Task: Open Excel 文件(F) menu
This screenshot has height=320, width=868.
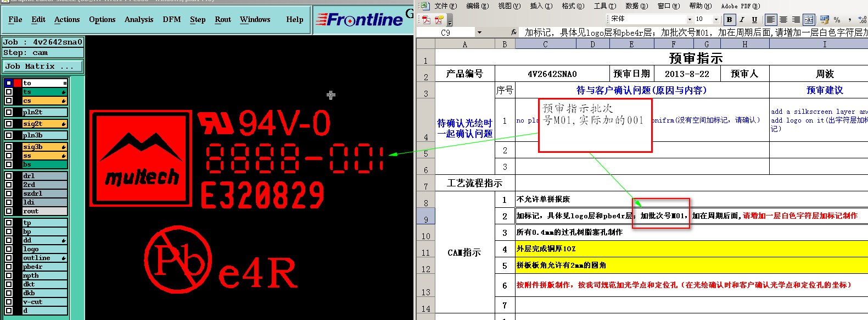Action: click(x=445, y=6)
